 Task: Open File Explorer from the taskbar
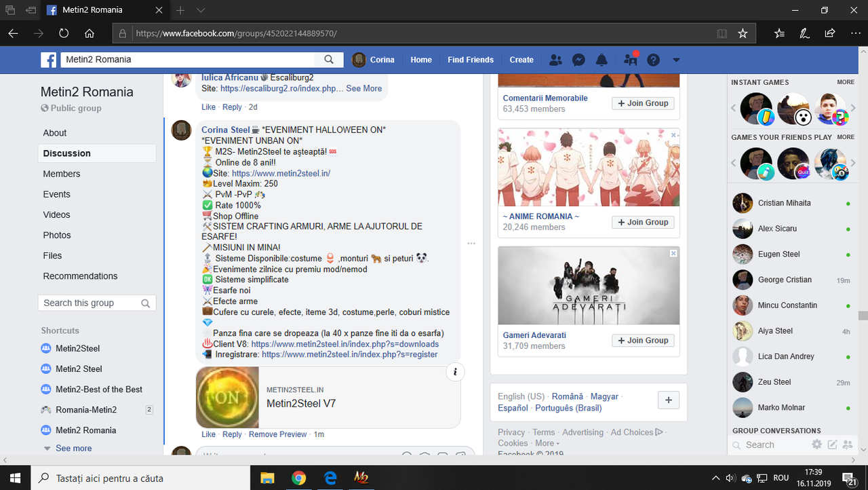point(267,478)
